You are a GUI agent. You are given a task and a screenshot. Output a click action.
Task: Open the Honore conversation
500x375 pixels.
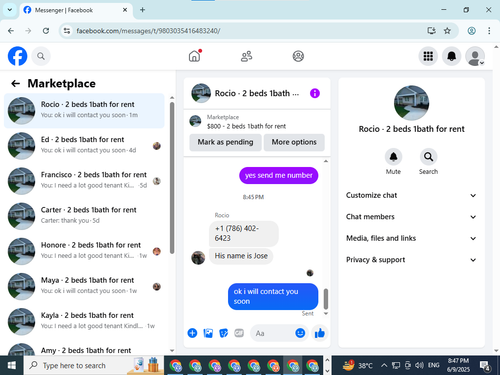[x=84, y=251]
